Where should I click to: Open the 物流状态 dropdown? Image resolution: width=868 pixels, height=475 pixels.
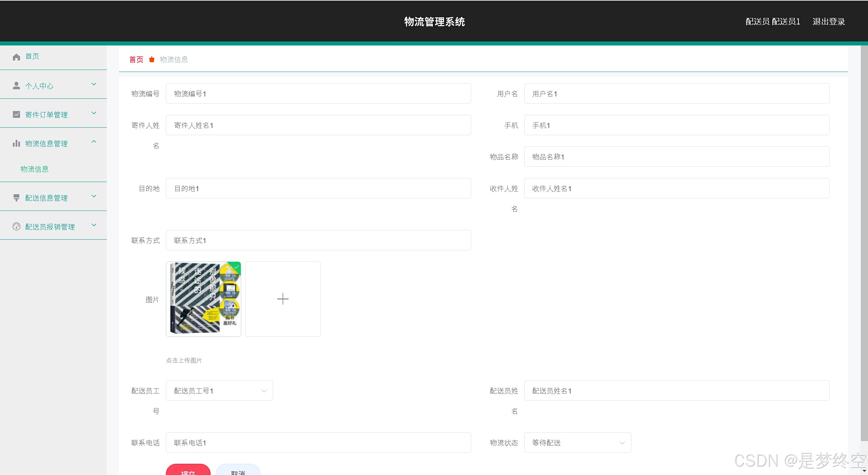coord(577,443)
